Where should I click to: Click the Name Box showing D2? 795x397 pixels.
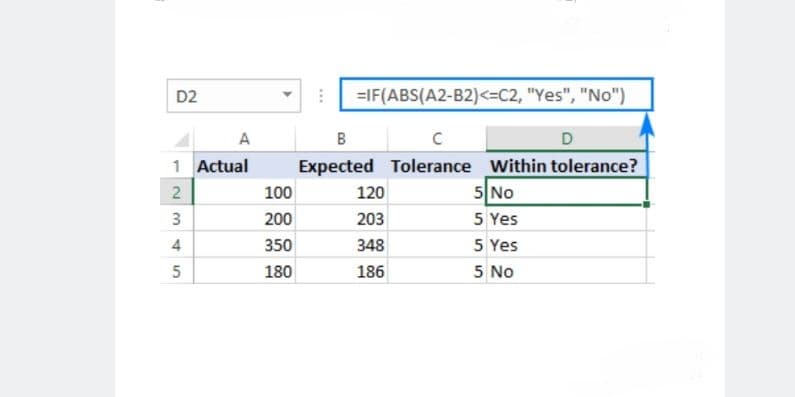pos(234,95)
